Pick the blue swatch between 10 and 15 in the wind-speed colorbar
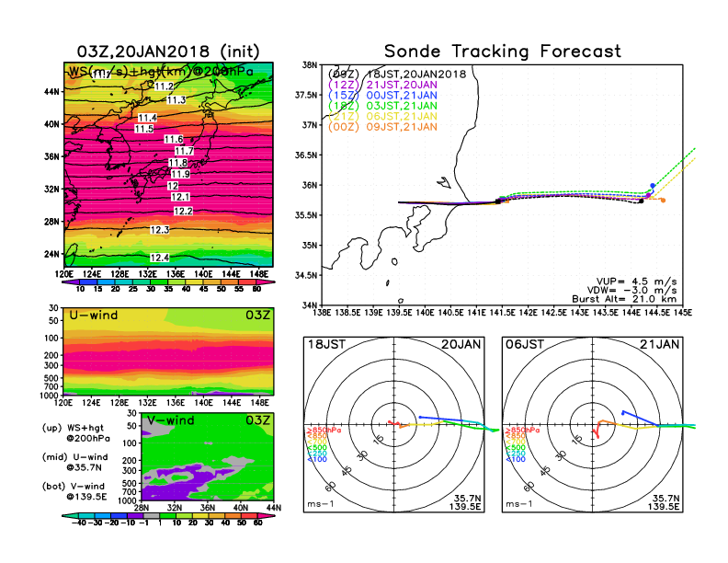 point(88,282)
